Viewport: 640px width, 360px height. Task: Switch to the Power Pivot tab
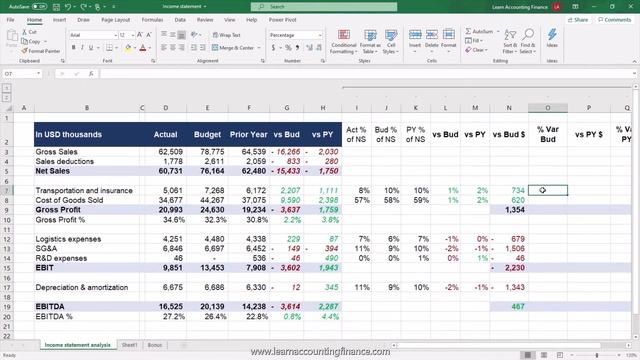[x=282, y=20]
